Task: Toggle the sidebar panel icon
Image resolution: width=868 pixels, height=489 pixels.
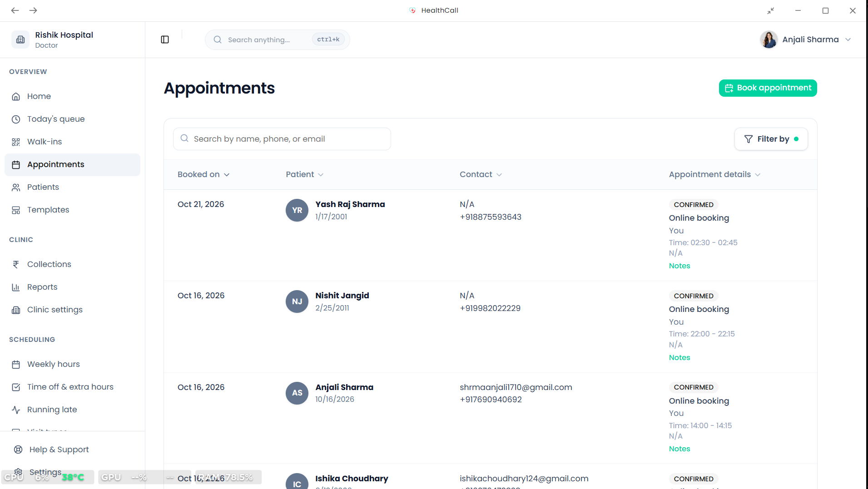Action: coord(165,40)
